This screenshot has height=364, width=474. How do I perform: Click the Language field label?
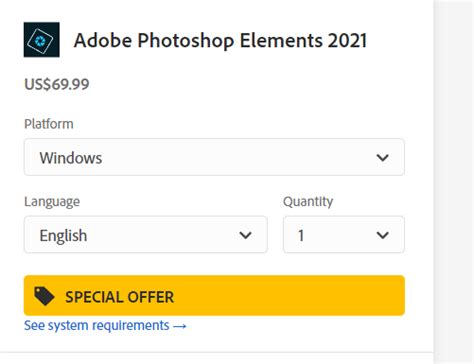coord(52,202)
